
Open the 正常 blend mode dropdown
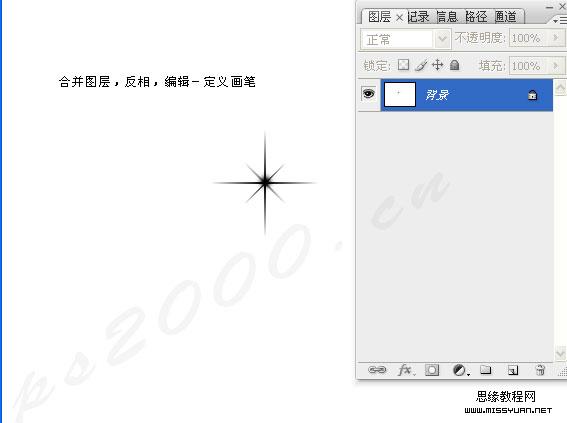coord(406,39)
